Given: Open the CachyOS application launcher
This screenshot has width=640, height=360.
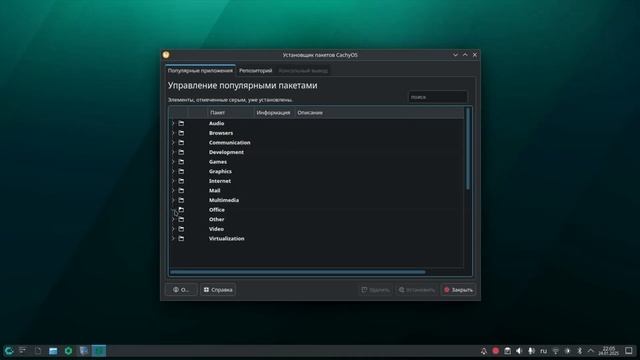Looking at the screenshot, I should click(x=9, y=351).
